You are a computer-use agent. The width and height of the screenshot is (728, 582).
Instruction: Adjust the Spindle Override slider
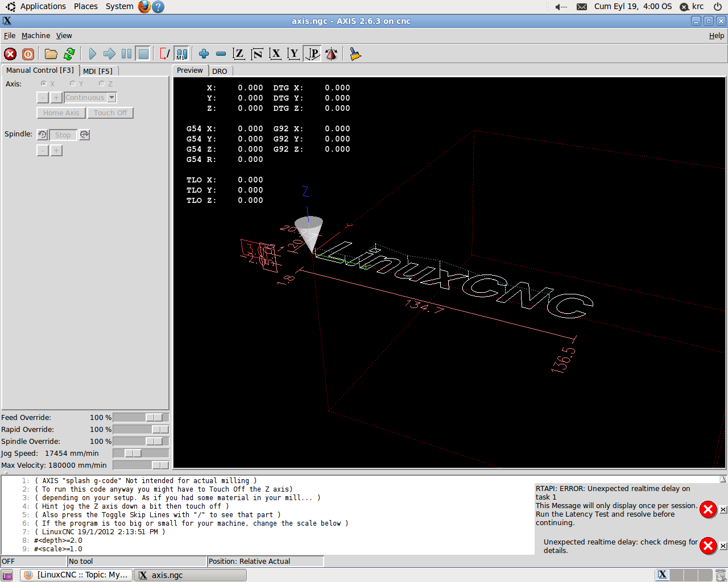click(x=141, y=441)
